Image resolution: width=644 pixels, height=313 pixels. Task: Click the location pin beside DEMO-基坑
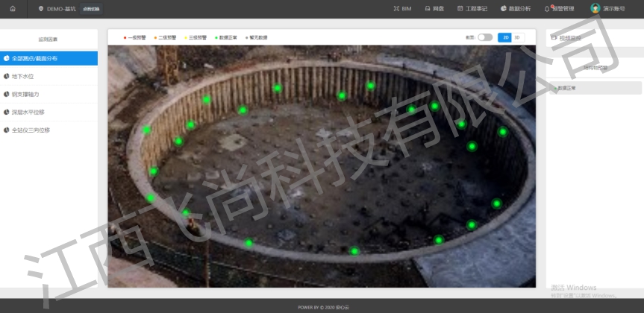coord(40,9)
